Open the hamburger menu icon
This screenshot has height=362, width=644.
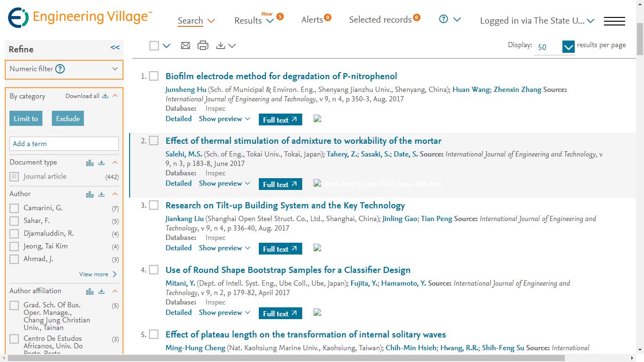[614, 21]
